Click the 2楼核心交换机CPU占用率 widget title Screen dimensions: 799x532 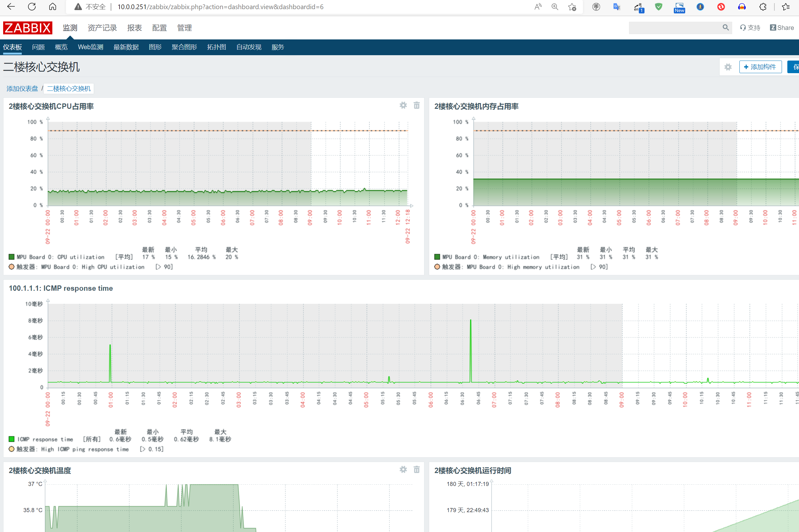tap(51, 107)
